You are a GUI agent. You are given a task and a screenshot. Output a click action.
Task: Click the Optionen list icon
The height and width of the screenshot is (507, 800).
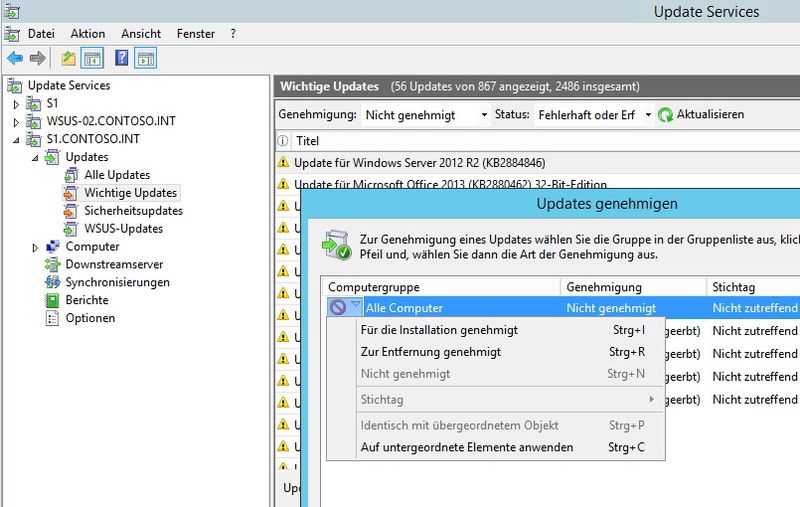(53, 318)
